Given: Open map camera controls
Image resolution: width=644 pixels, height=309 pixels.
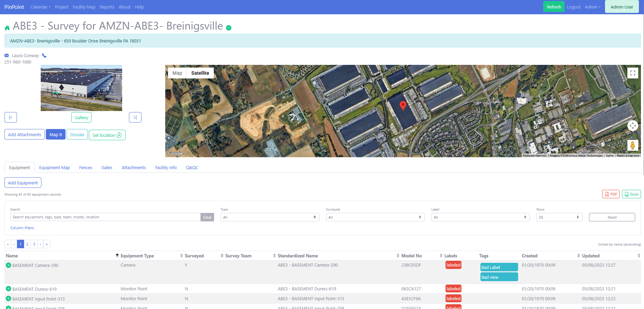Looking at the screenshot, I should click(632, 126).
